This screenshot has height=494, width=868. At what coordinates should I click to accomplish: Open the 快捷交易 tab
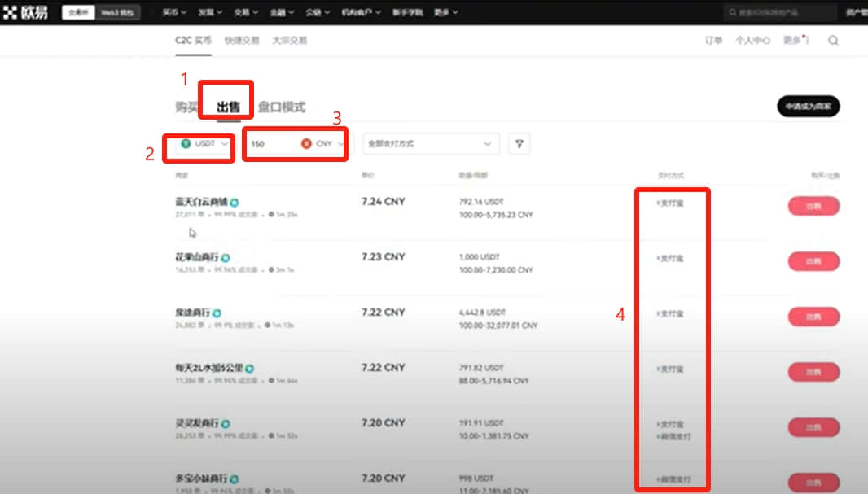(242, 41)
